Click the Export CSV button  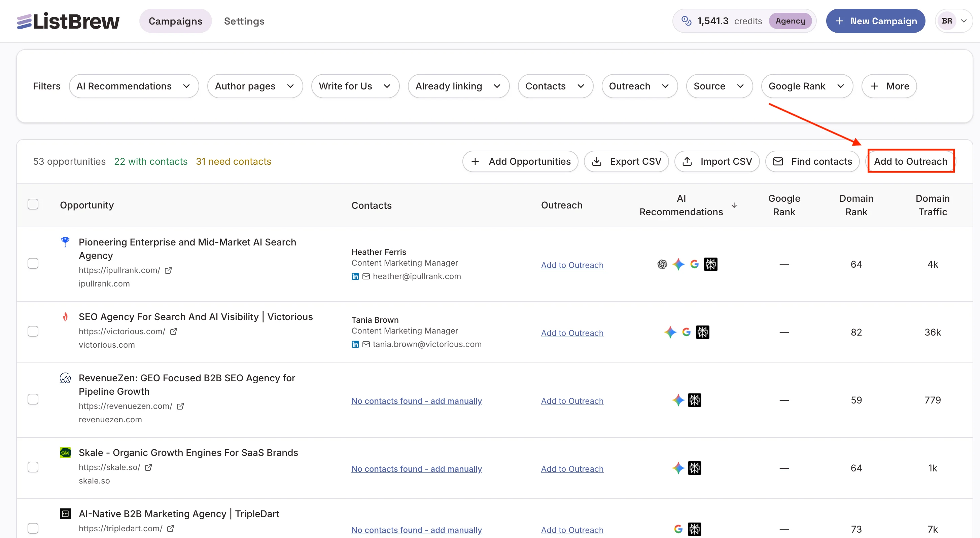(626, 162)
